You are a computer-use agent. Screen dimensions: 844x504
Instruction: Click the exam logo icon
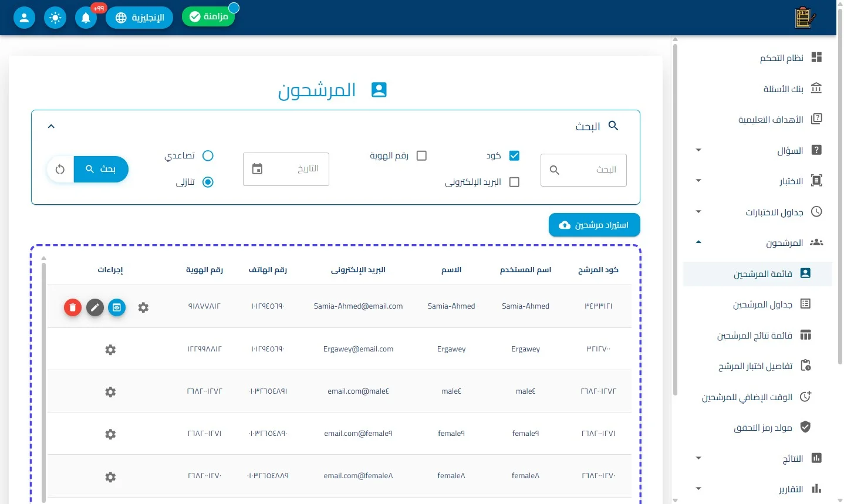pyautogui.click(x=805, y=18)
